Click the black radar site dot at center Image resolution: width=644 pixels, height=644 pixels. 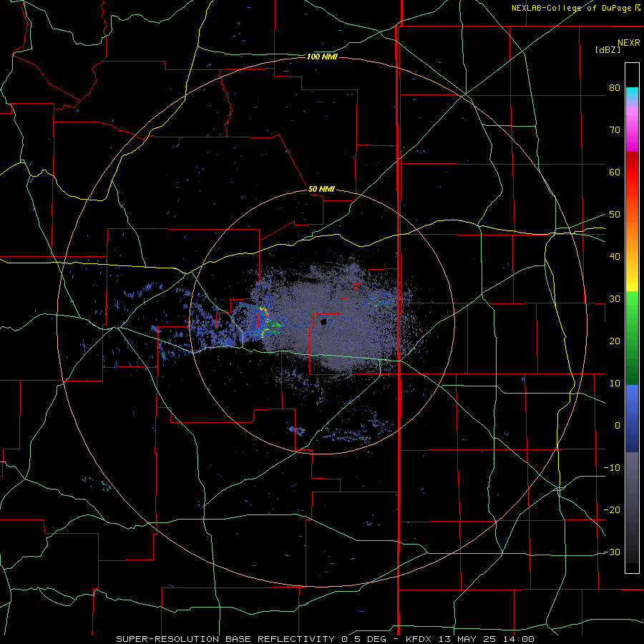point(323,321)
